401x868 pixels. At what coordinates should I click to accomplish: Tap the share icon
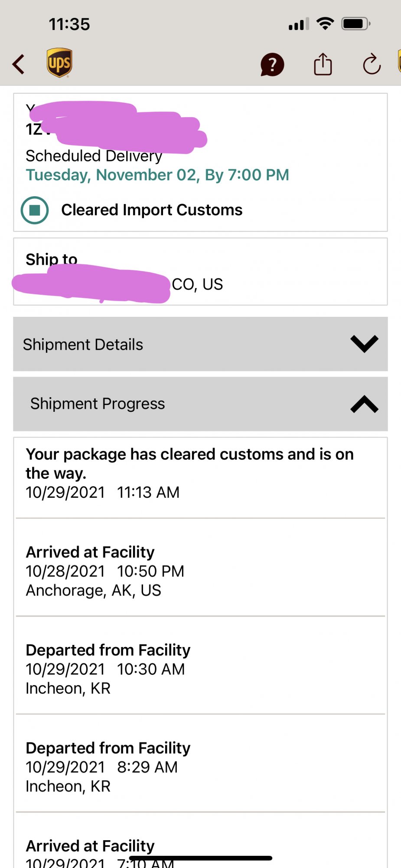coord(323,64)
